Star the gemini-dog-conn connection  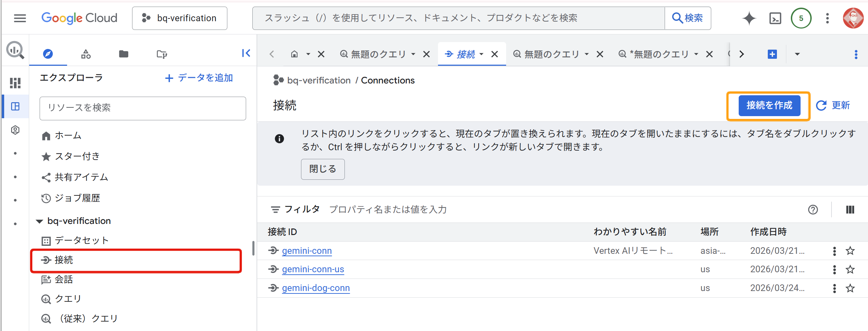click(x=850, y=288)
